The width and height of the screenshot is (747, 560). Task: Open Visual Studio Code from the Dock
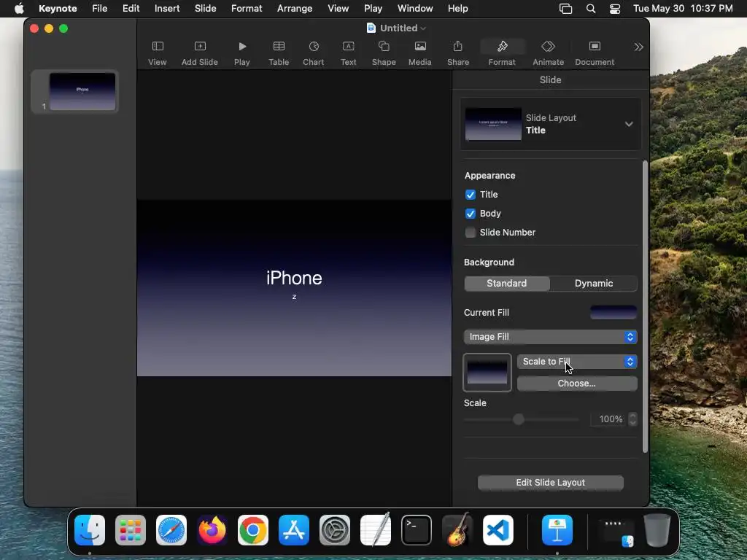[498, 530]
